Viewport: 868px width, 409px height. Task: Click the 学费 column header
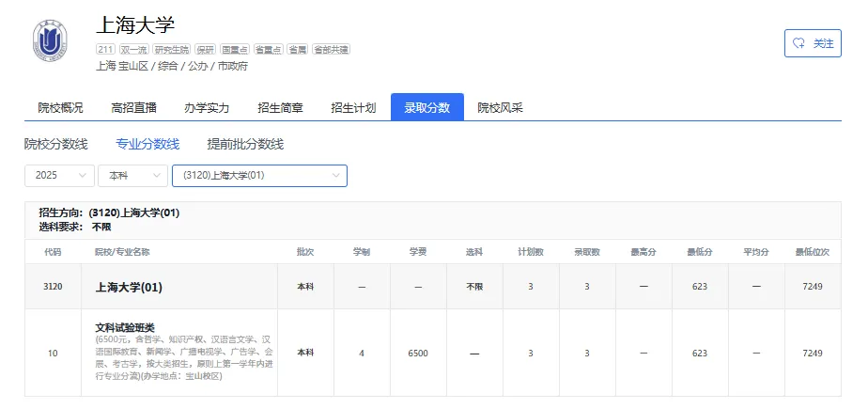418,252
